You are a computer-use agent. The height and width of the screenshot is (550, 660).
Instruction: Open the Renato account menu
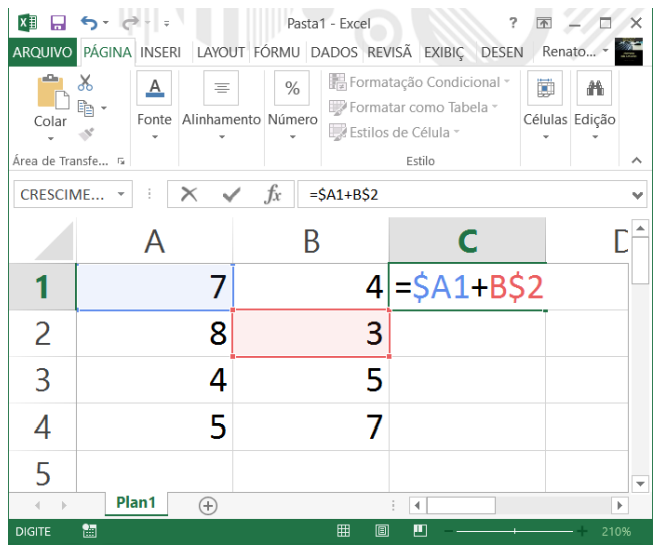(575, 51)
